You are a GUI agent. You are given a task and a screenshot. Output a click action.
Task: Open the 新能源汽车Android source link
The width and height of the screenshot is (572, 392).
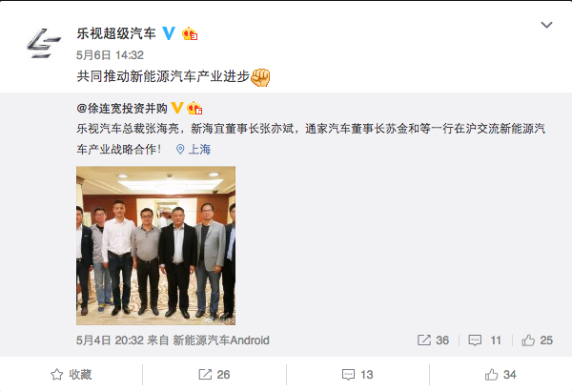coord(221,340)
